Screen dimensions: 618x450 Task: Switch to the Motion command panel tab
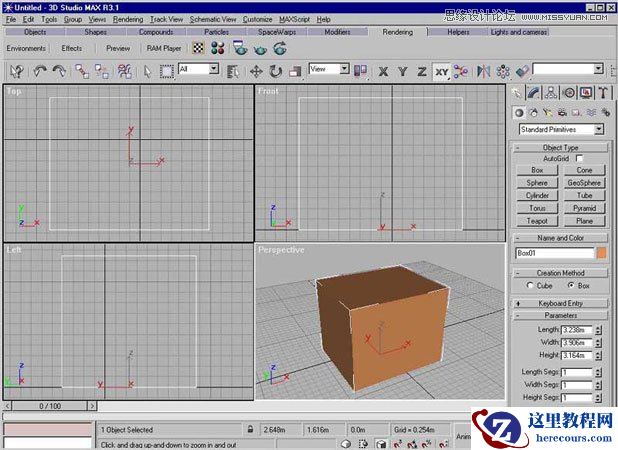[x=569, y=93]
